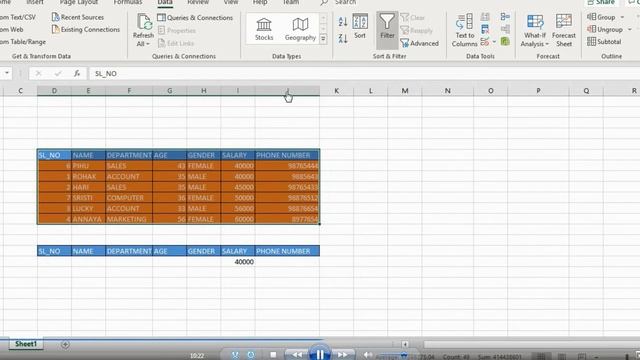This screenshot has height=360, width=640.
Task: Click Manage Data Model icon
Action: [505, 41]
